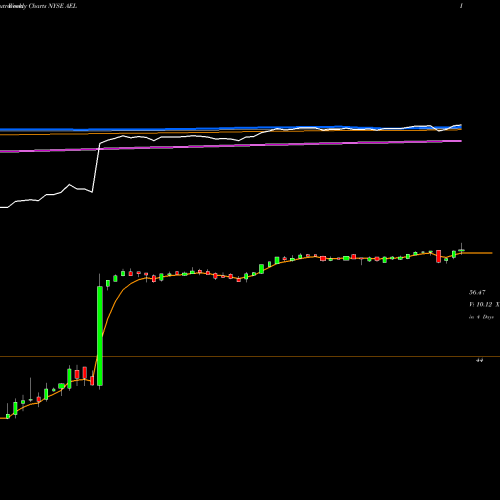500x500 pixels.
Task: Click the "Charts NYSE AEL" chart title
Action: click(x=53, y=6)
